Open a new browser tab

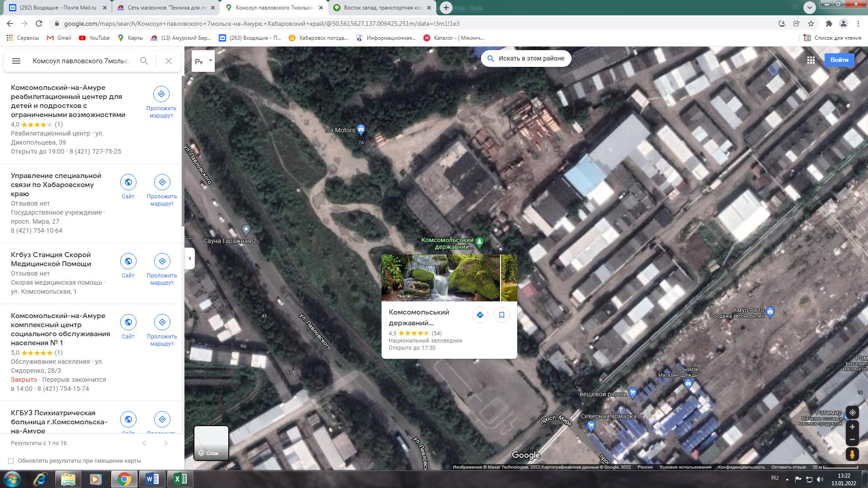tap(446, 8)
